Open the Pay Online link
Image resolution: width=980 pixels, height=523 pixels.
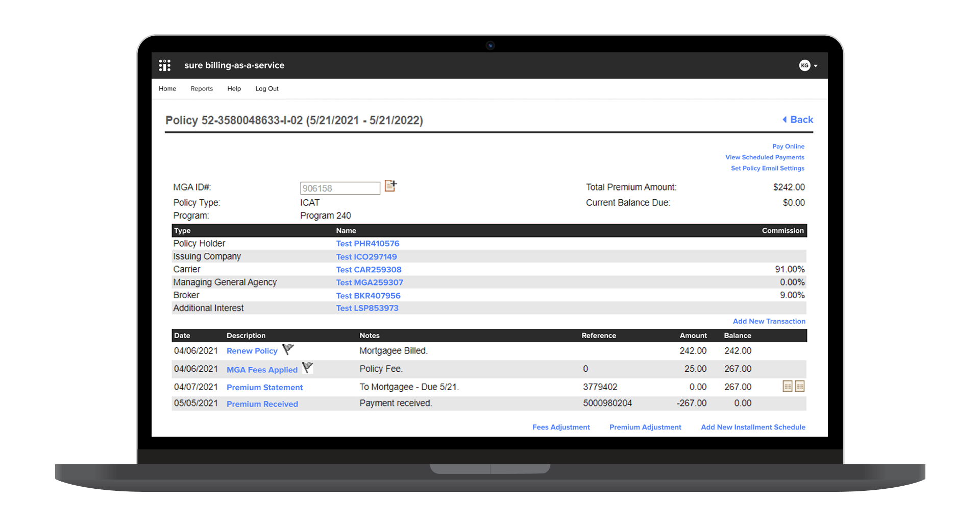788,147
